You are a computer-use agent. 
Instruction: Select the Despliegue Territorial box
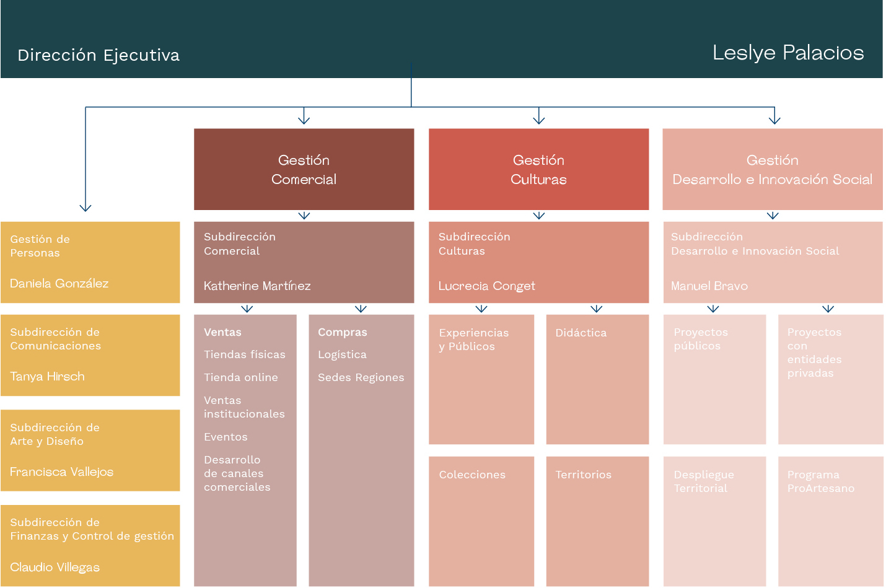[x=715, y=521]
